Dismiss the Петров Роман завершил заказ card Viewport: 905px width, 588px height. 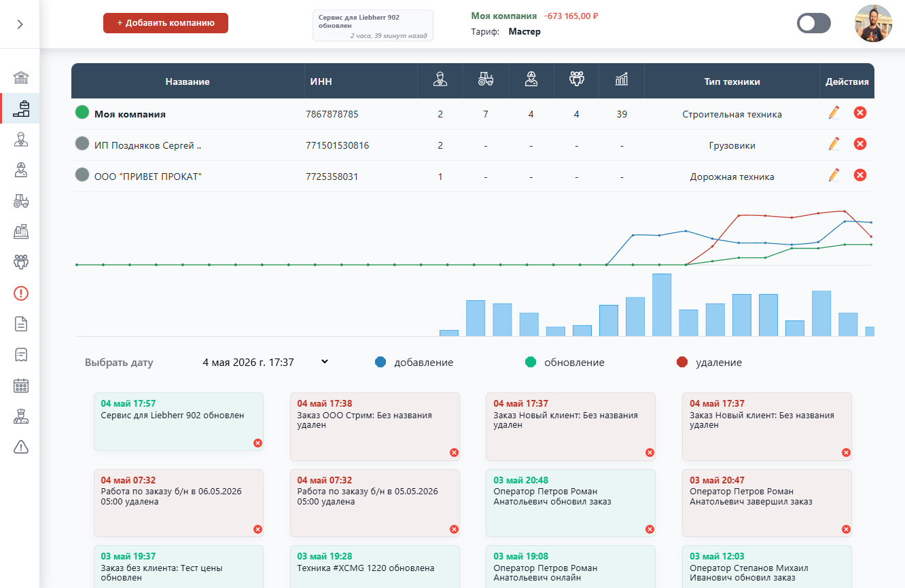click(x=846, y=529)
